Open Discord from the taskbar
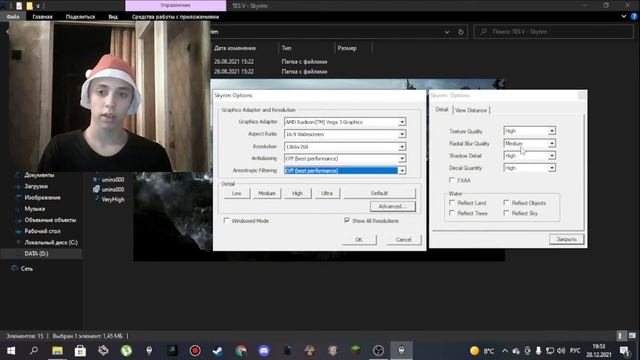The width and height of the screenshot is (640, 360). pyautogui.click(x=264, y=351)
